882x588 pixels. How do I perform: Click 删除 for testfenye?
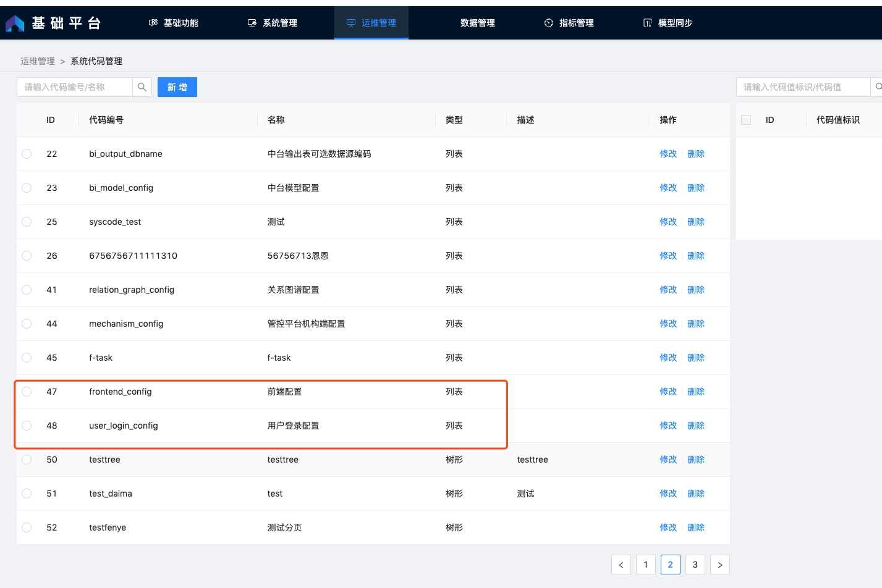(x=696, y=527)
